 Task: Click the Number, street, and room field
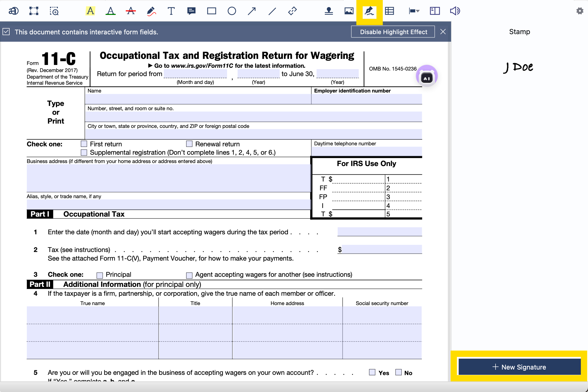point(254,117)
